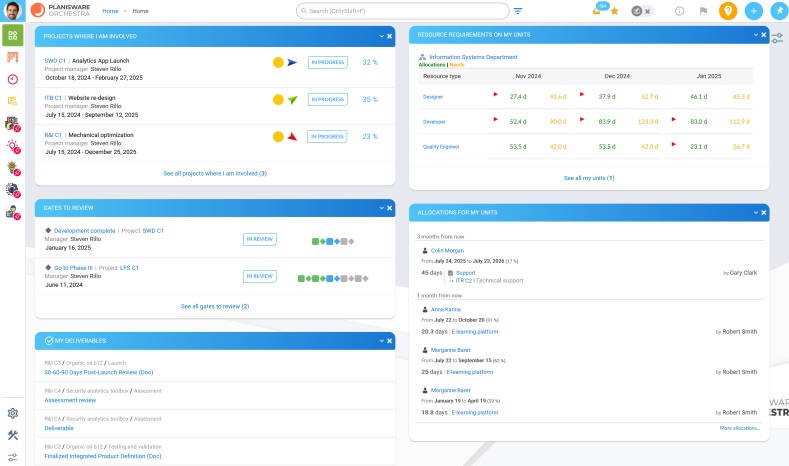Open R&I C1 project link
The image size is (789, 466).
coord(53,135)
